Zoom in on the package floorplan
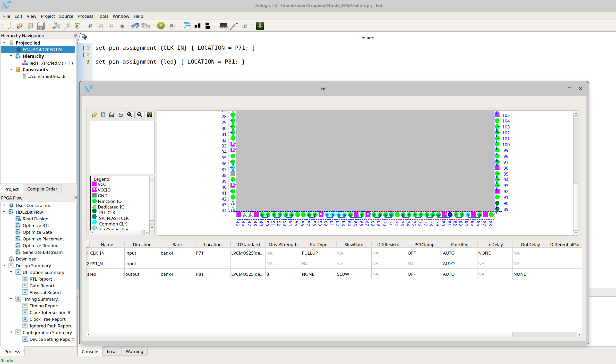This screenshot has height=364, width=616. click(x=130, y=115)
